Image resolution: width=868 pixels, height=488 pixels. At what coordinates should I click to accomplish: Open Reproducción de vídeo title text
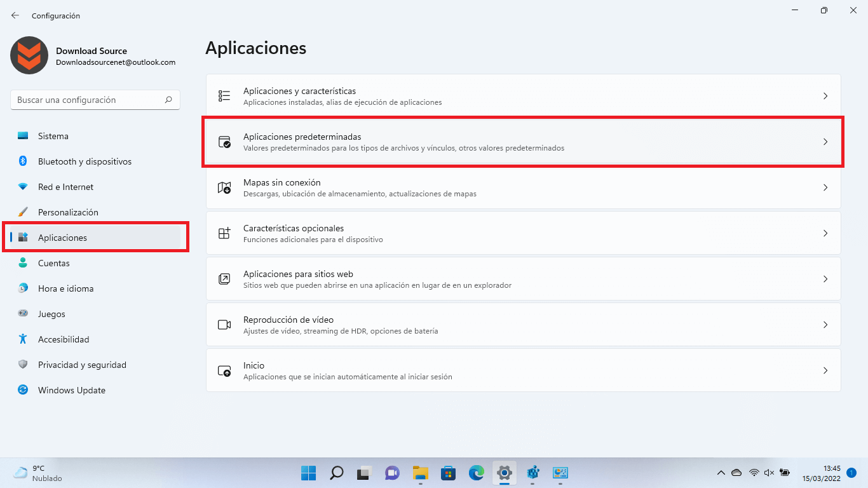pyautogui.click(x=288, y=320)
